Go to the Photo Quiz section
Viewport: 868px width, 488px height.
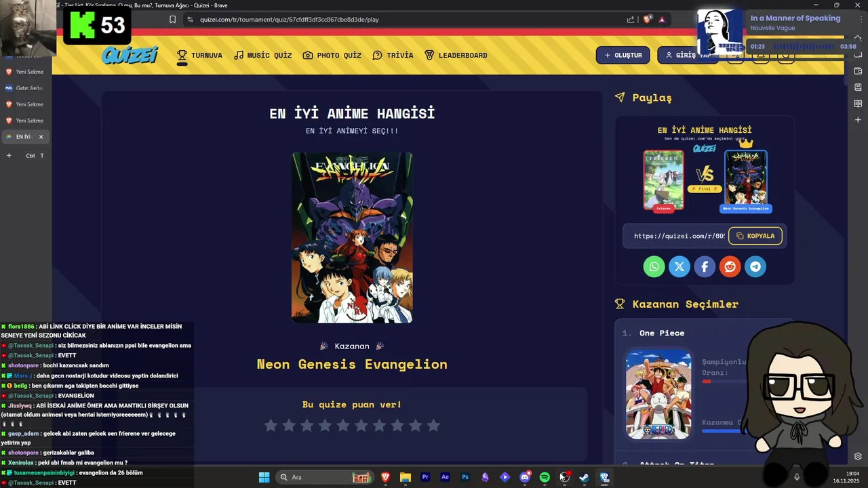coord(332,56)
